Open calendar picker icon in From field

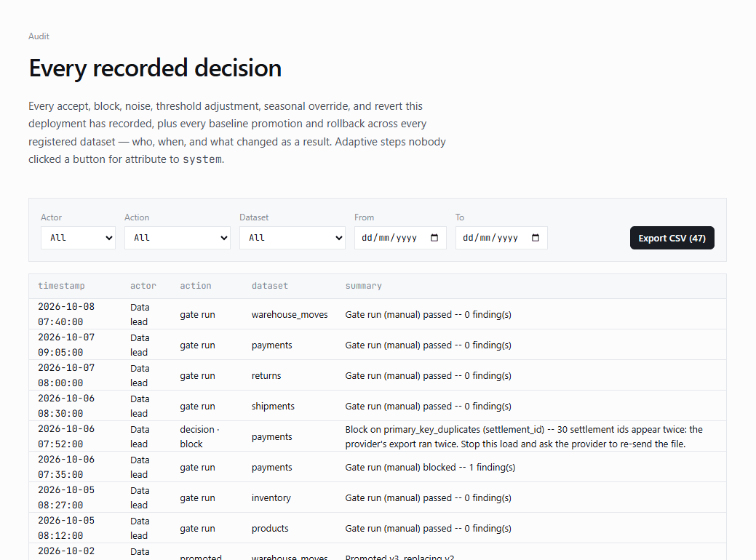pyautogui.click(x=434, y=238)
